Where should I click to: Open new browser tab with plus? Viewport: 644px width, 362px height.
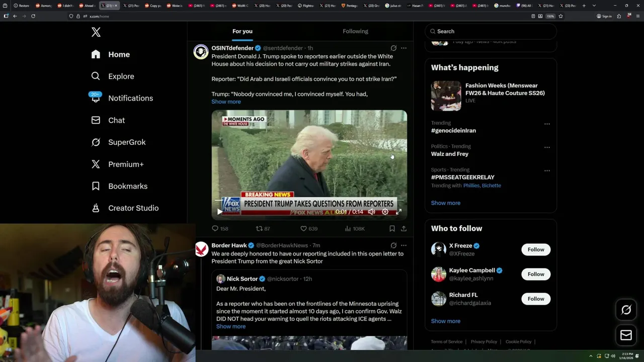pyautogui.click(x=584, y=6)
